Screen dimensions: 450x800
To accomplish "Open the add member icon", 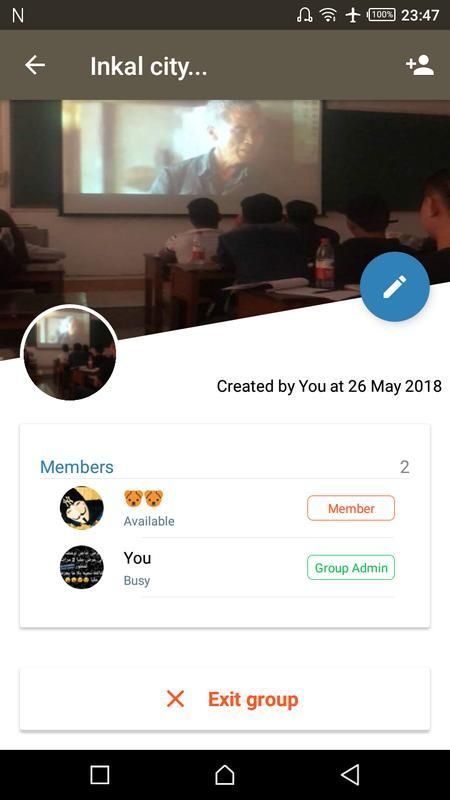I will click(x=420, y=66).
